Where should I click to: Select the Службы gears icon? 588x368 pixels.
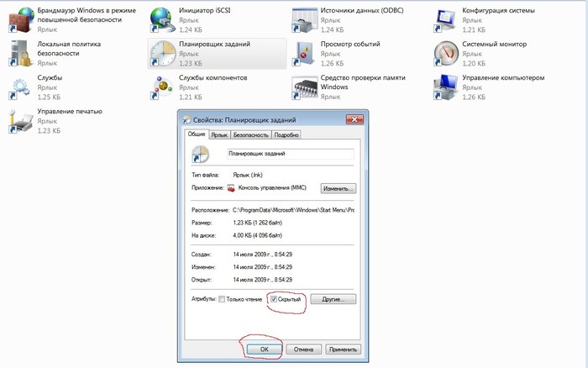(x=20, y=87)
